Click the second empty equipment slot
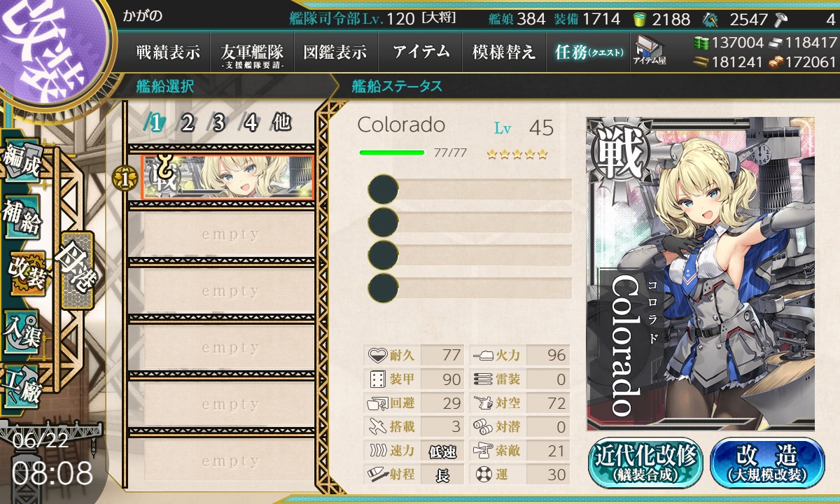 click(x=470, y=222)
